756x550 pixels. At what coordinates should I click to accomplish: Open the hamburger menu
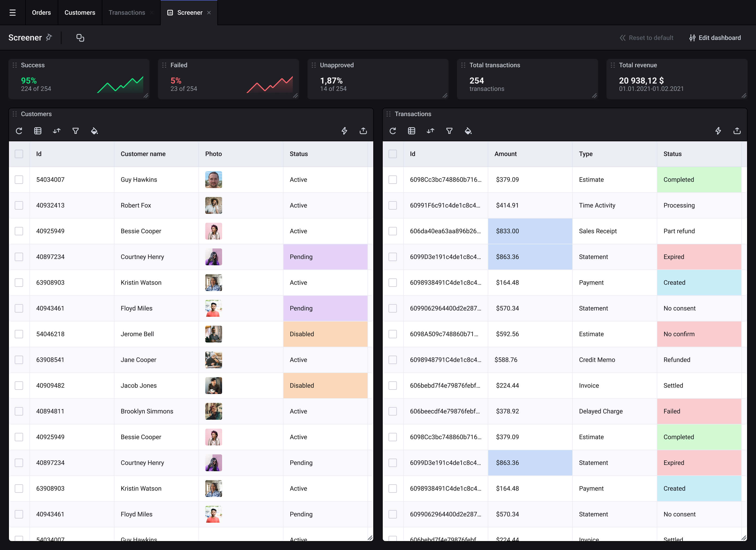tap(12, 13)
